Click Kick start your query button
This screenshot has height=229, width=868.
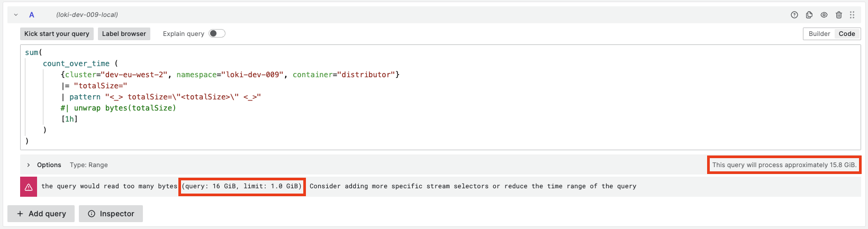click(57, 34)
